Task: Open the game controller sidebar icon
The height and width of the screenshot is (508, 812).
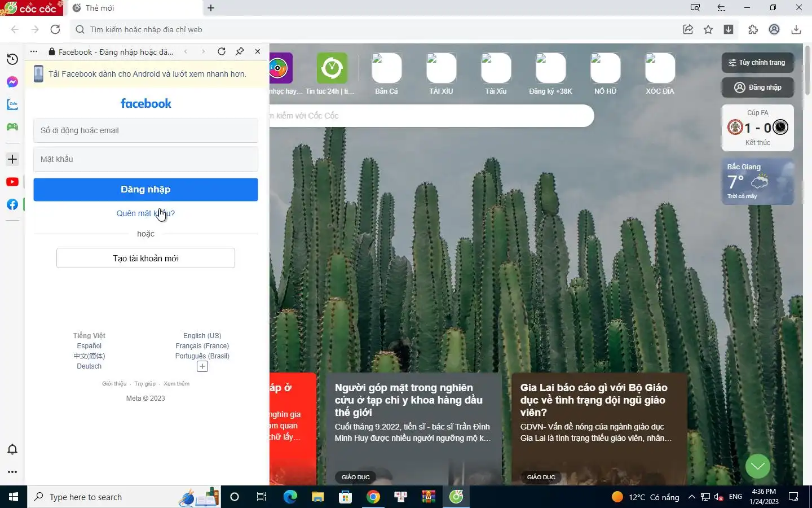Action: (12, 127)
